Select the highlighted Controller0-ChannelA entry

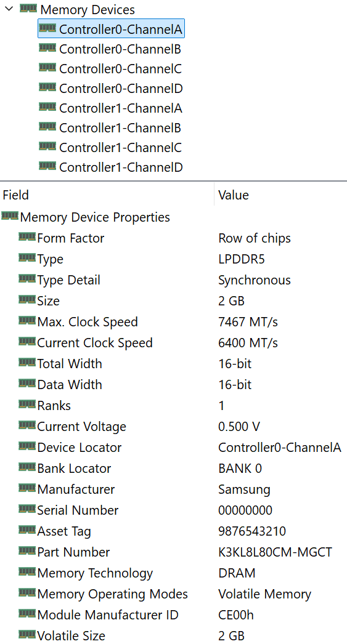[111, 29]
